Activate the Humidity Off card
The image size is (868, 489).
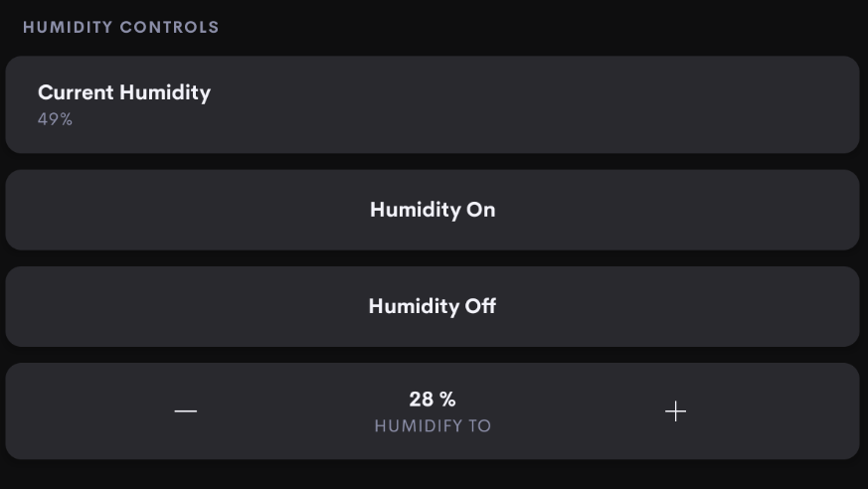tap(433, 306)
